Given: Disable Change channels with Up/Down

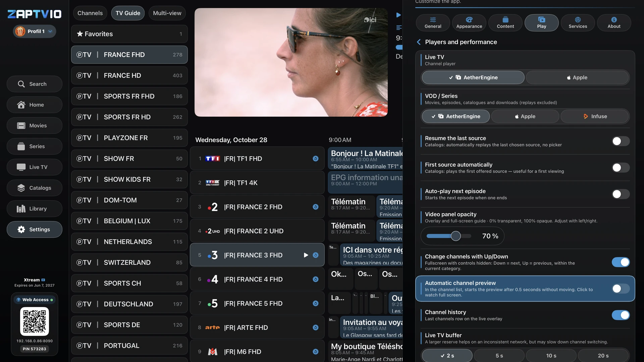Looking at the screenshot, I should click(x=621, y=262).
